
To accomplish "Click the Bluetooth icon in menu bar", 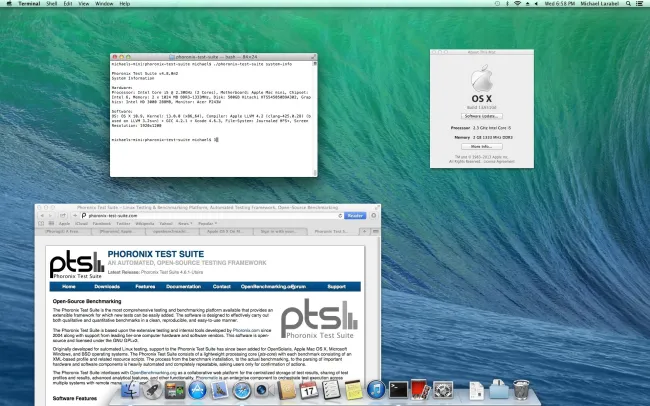I will (507, 3).
